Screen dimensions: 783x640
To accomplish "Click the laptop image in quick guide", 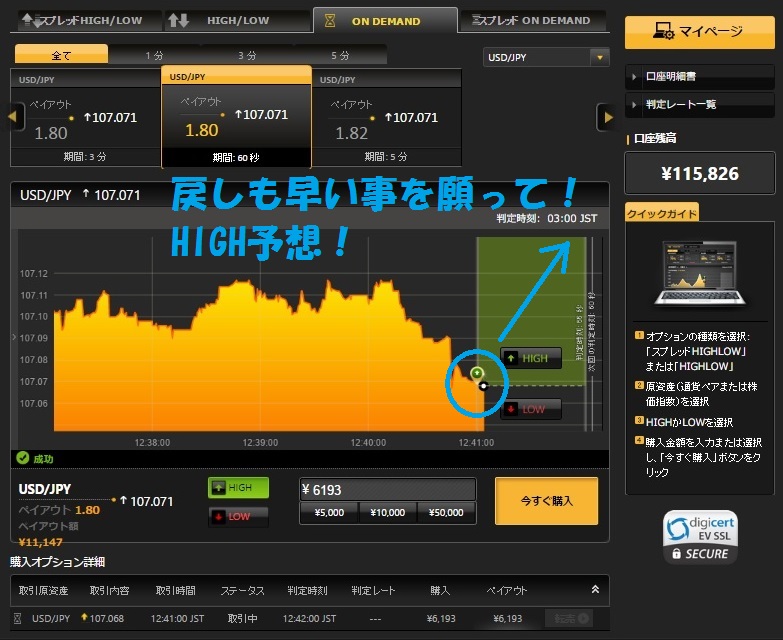I will [699, 272].
